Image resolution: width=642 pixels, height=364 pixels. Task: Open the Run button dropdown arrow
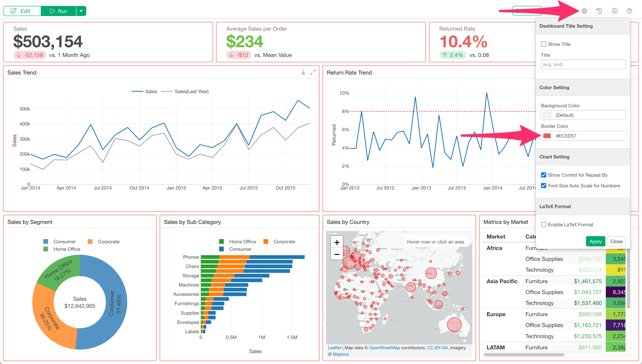coord(81,11)
